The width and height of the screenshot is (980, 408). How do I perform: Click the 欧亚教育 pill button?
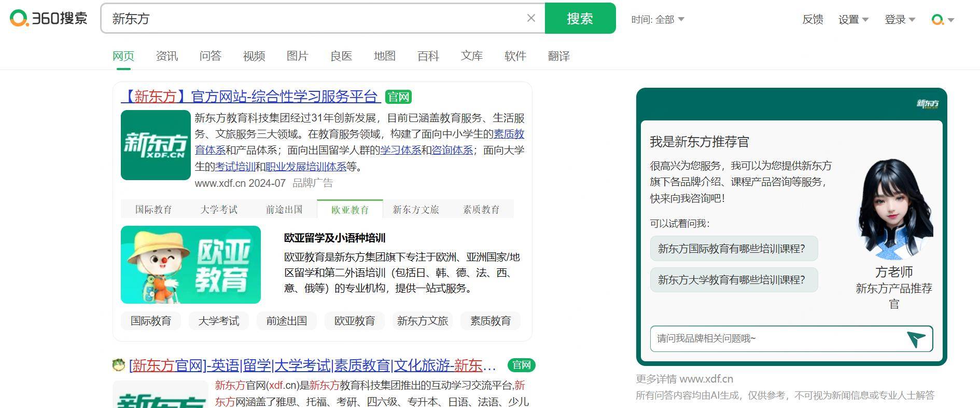tap(355, 321)
